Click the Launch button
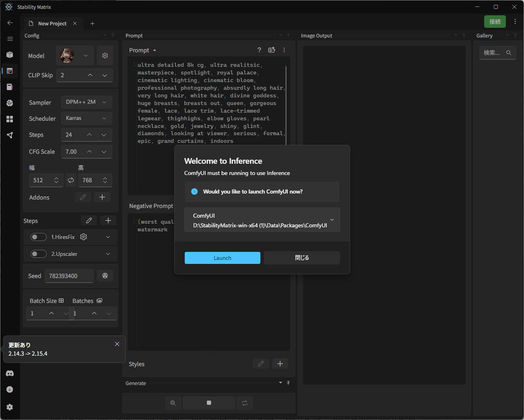 (222, 258)
